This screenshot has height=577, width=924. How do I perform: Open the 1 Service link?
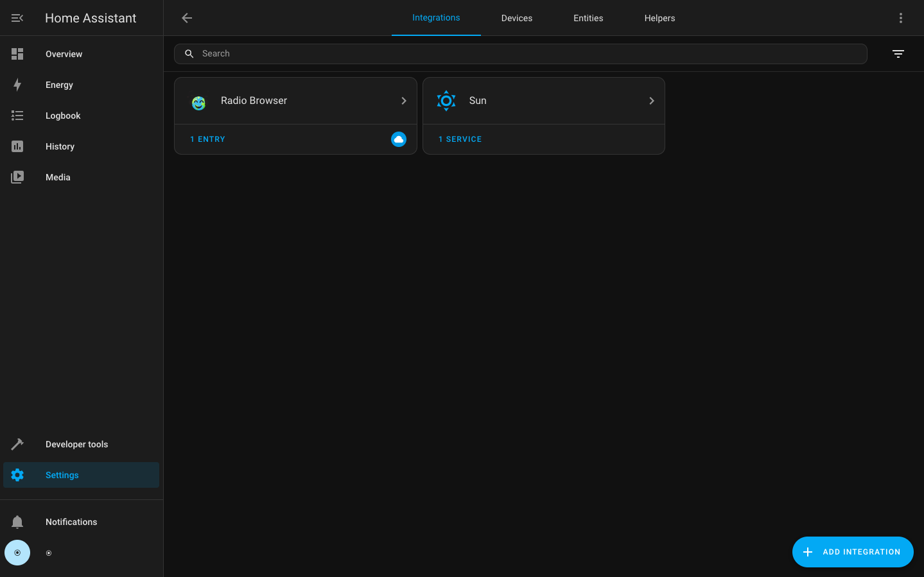click(x=460, y=139)
